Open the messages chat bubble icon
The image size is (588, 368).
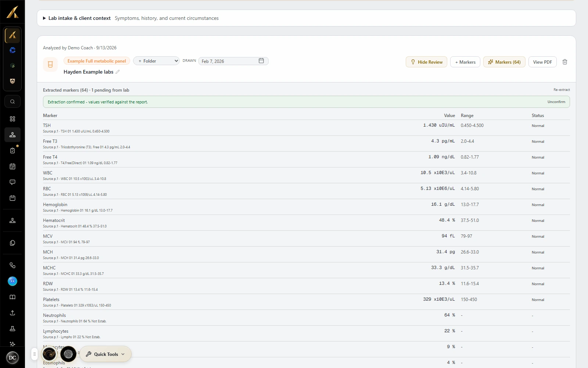[x=12, y=182]
